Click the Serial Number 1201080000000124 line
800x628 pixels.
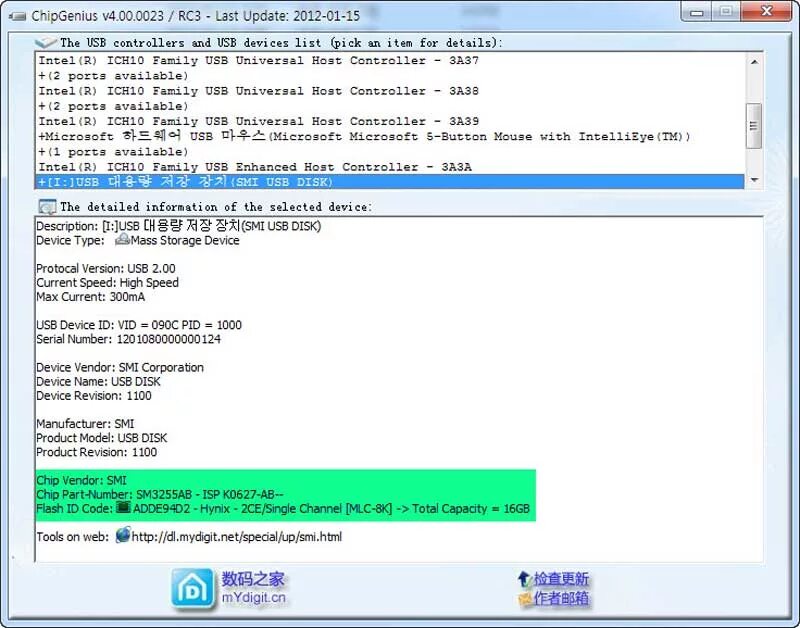[x=129, y=339]
